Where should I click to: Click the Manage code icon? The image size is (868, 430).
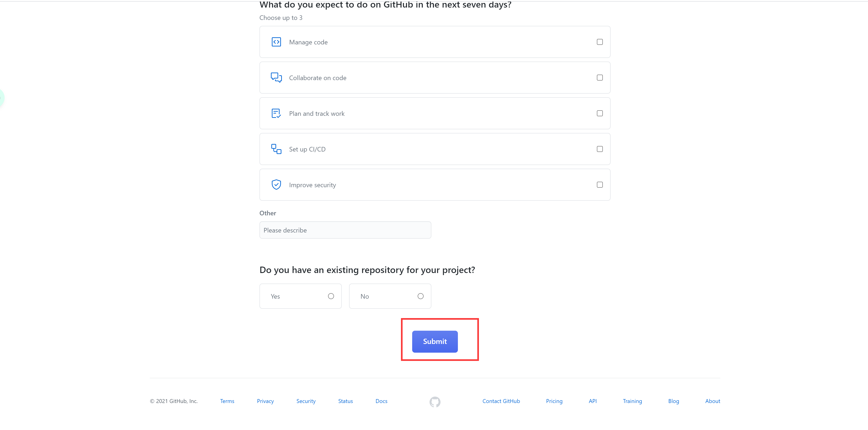[276, 42]
